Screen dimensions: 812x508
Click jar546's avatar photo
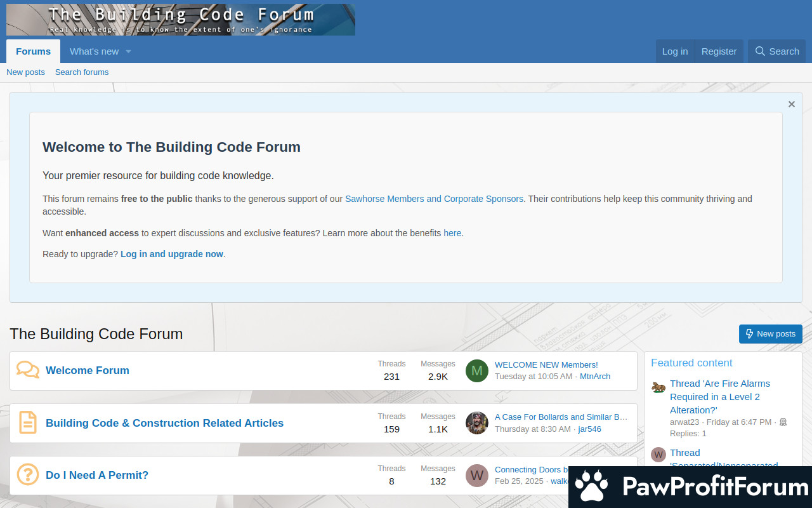(477, 423)
